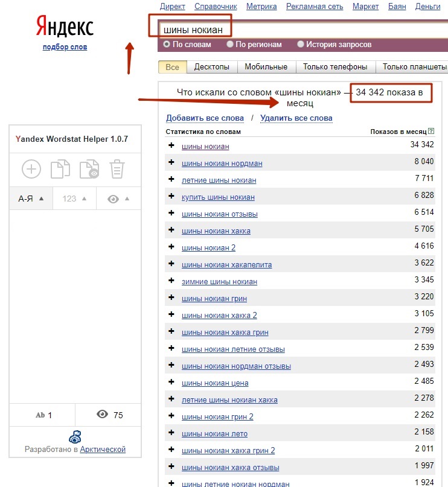Add 'шины нокиан грин' with plus icon
Screen dimensions: 448x487
pos(171,298)
